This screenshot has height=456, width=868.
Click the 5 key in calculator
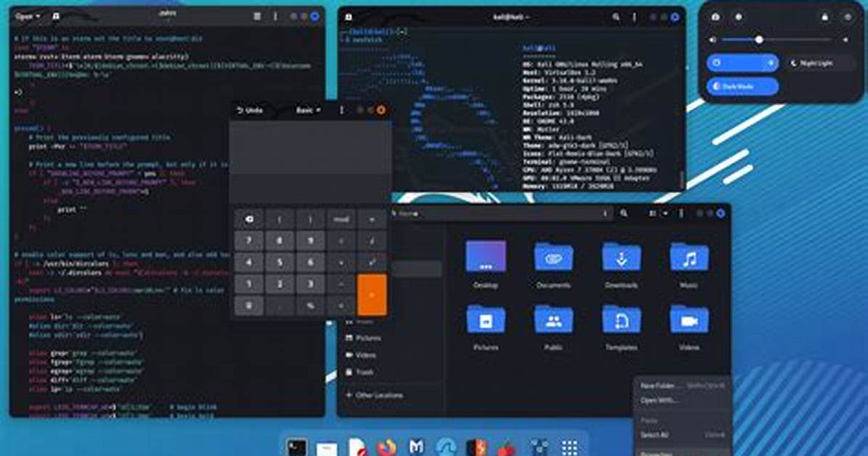279,262
